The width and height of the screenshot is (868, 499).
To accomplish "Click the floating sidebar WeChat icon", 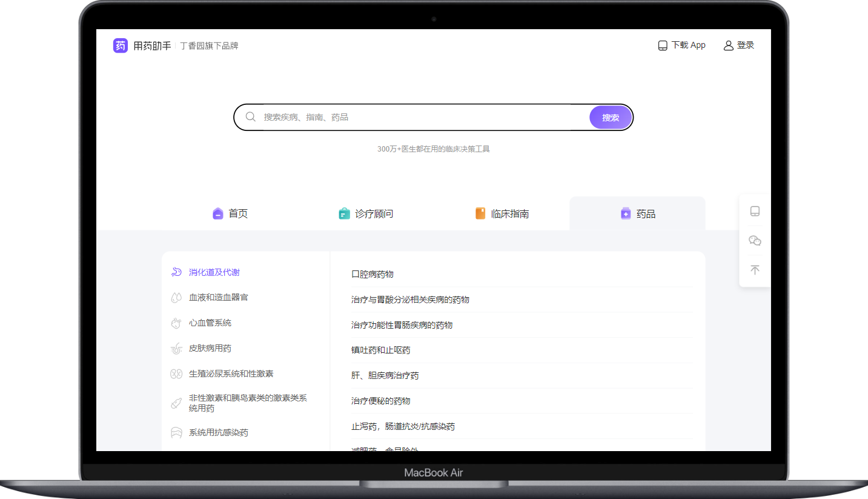I will [755, 241].
